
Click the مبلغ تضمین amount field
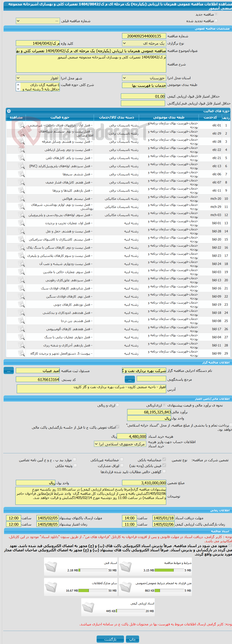(x=144, y=483)
